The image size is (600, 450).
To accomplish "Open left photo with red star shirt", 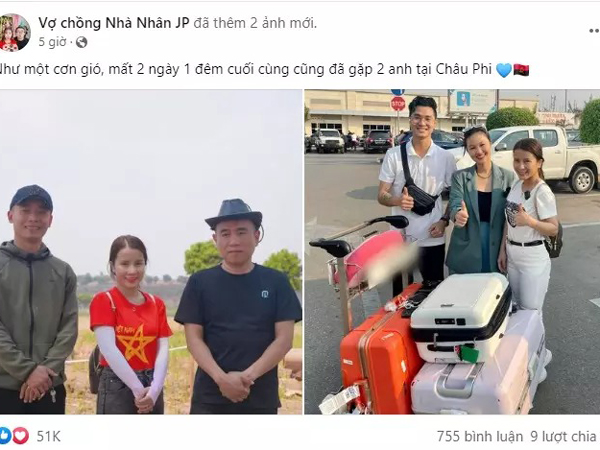I will [x=151, y=252].
